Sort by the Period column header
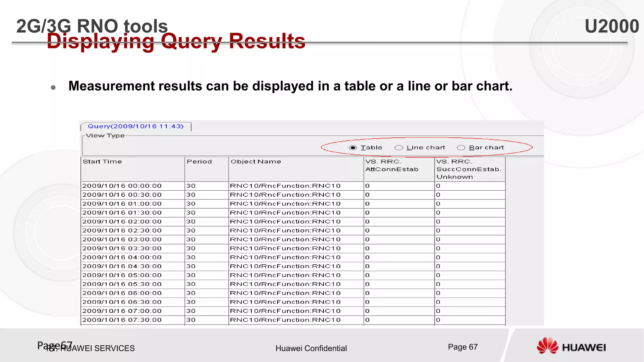This screenshot has width=644, height=362. coord(207,169)
